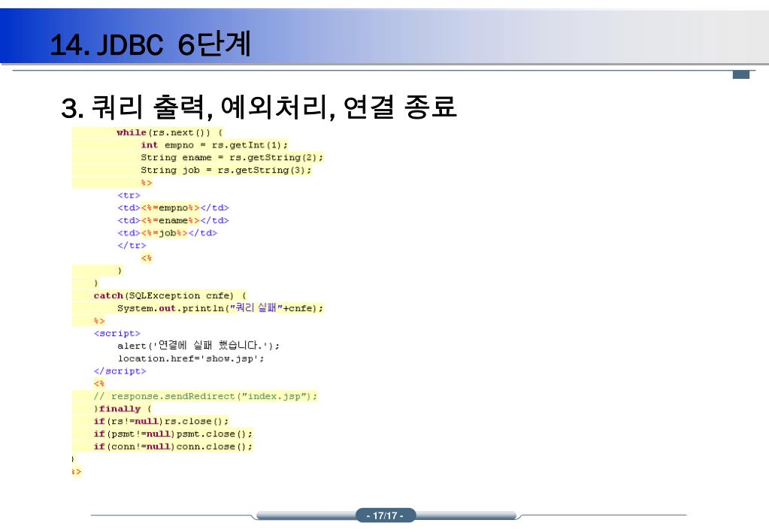Screen dimensions: 769x532
Task: Click the page indicator '- 17/17 -'
Action: pos(385,515)
